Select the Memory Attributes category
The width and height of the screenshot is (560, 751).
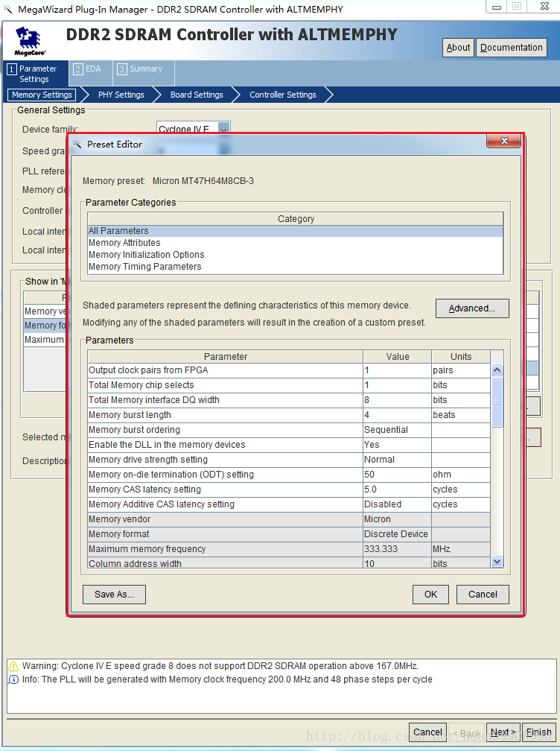296,243
